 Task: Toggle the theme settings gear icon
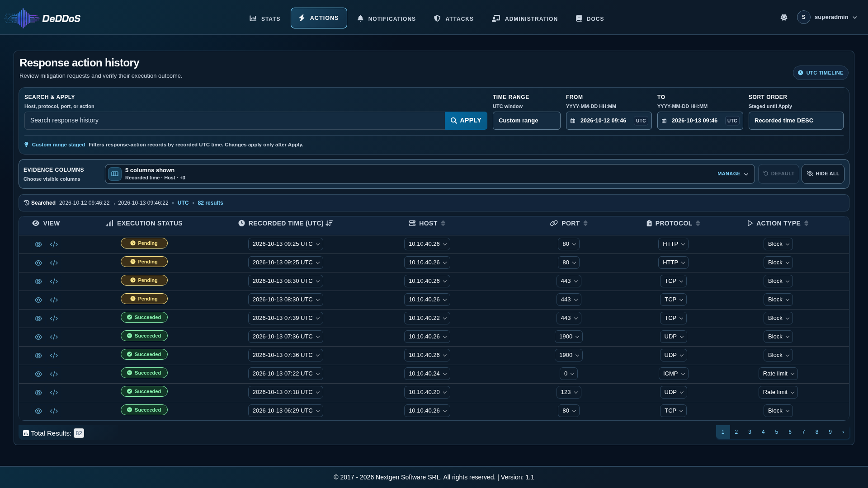[x=784, y=17]
